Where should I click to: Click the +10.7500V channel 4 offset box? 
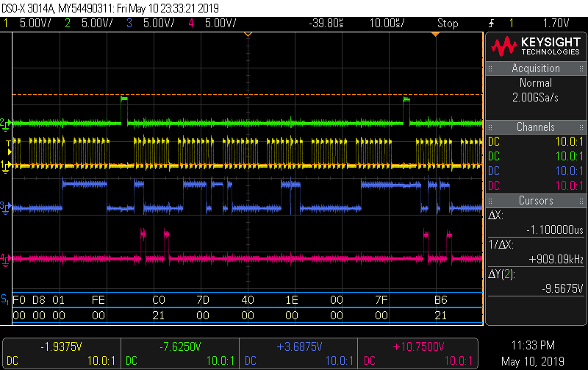417,353
